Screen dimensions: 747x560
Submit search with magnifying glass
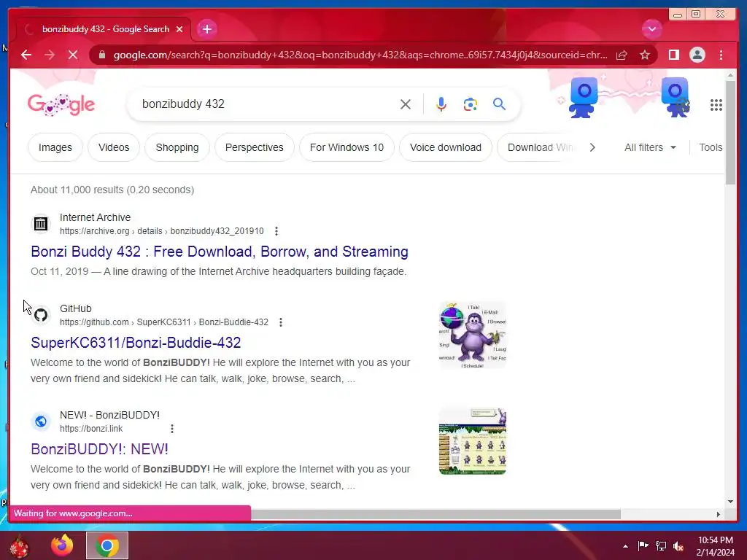tap(499, 104)
